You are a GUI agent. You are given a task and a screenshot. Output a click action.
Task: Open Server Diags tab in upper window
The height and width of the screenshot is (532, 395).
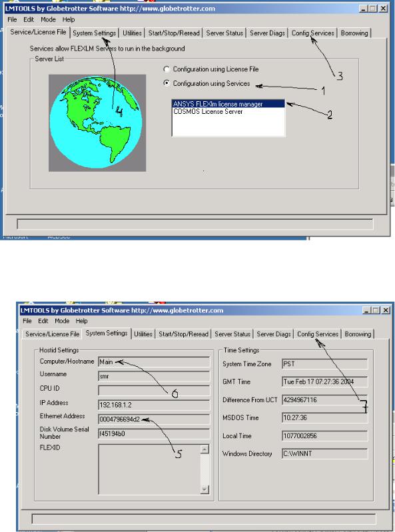click(267, 33)
